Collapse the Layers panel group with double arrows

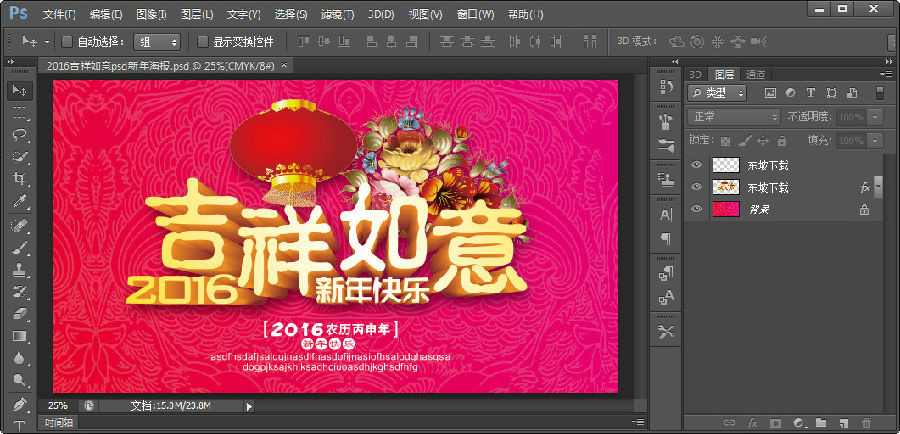(x=890, y=61)
